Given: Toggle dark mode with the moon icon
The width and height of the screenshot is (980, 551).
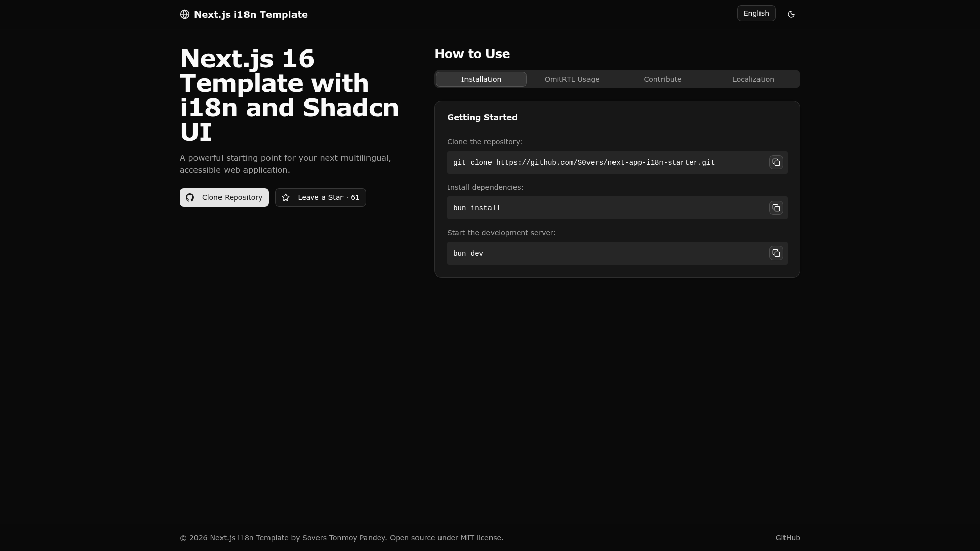Looking at the screenshot, I should click(791, 14).
